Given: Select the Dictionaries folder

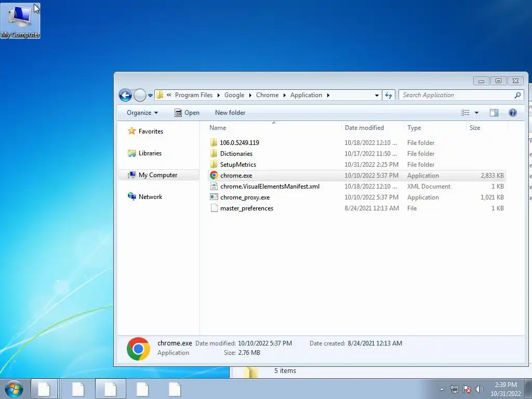Looking at the screenshot, I should (x=236, y=153).
